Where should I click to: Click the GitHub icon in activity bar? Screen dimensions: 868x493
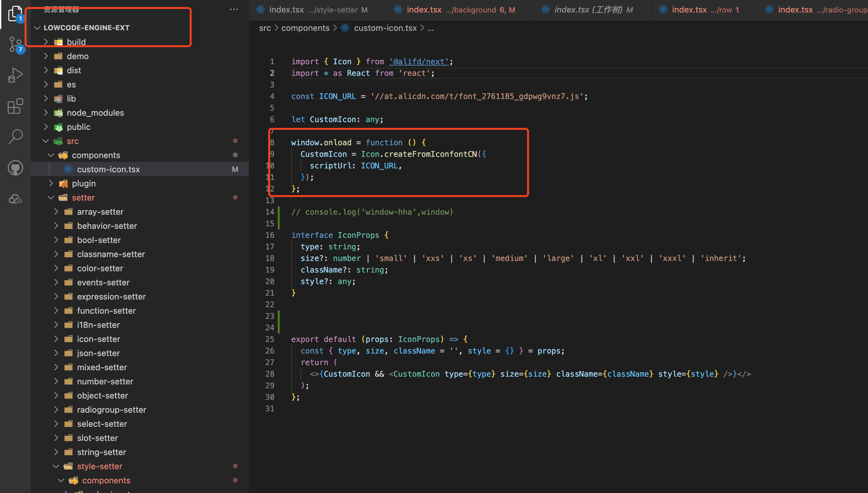point(15,167)
